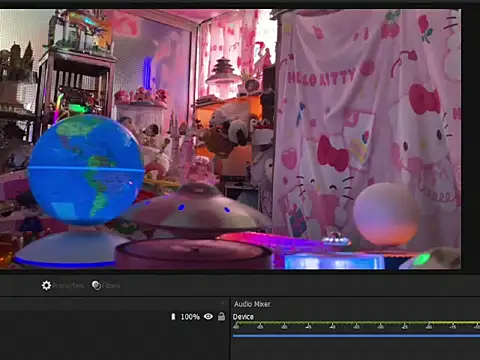Image resolution: width=480 pixels, height=360 pixels.
Task: Click the dB scale under Device
Action: (356, 327)
